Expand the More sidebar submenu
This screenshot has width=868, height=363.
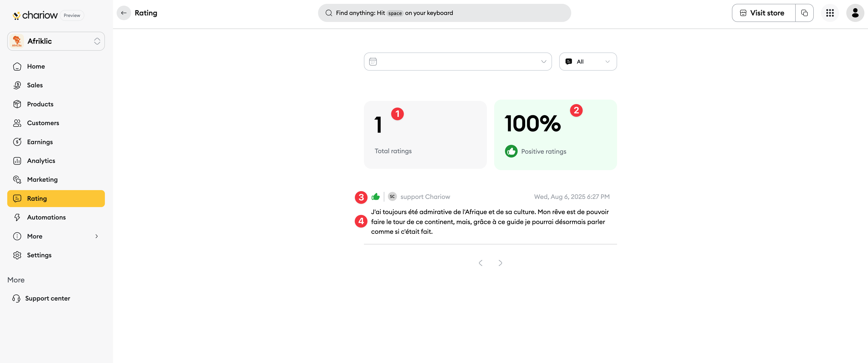click(x=56, y=236)
